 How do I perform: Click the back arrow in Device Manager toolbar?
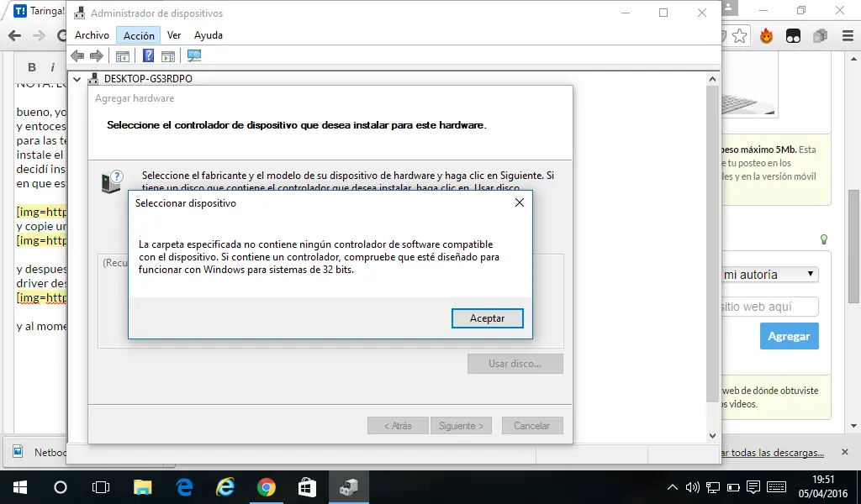78,55
